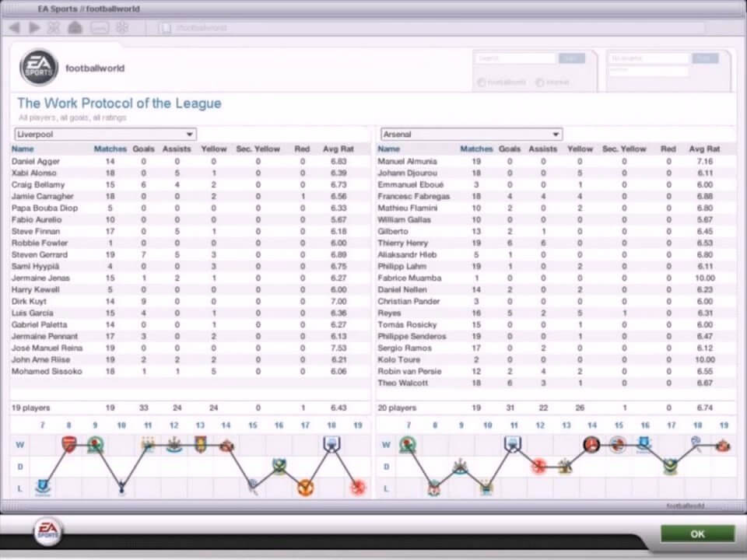Select Everton crest on Liverpool matchday 7
The height and width of the screenshot is (560, 747).
pyautogui.click(x=43, y=487)
